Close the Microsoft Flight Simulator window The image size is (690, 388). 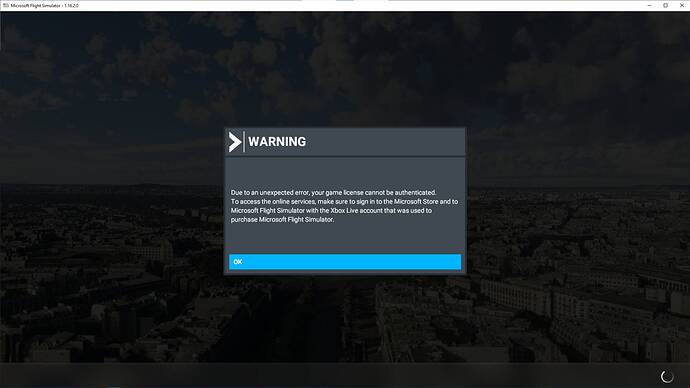point(682,5)
